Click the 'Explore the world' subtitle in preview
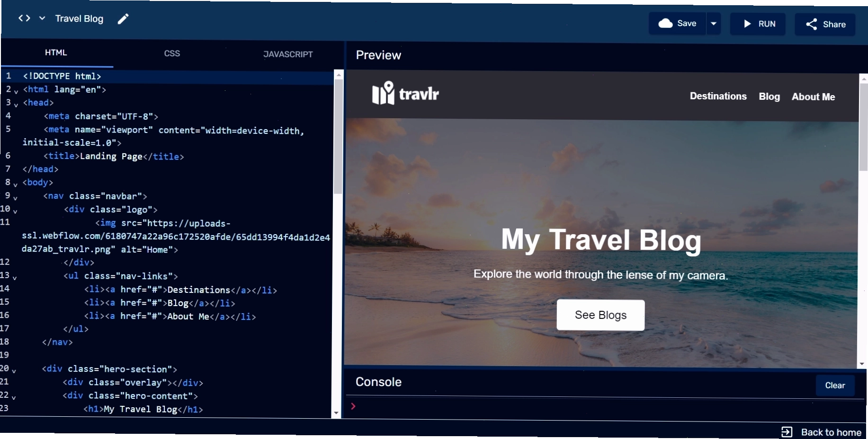868x439 pixels. coord(600,275)
